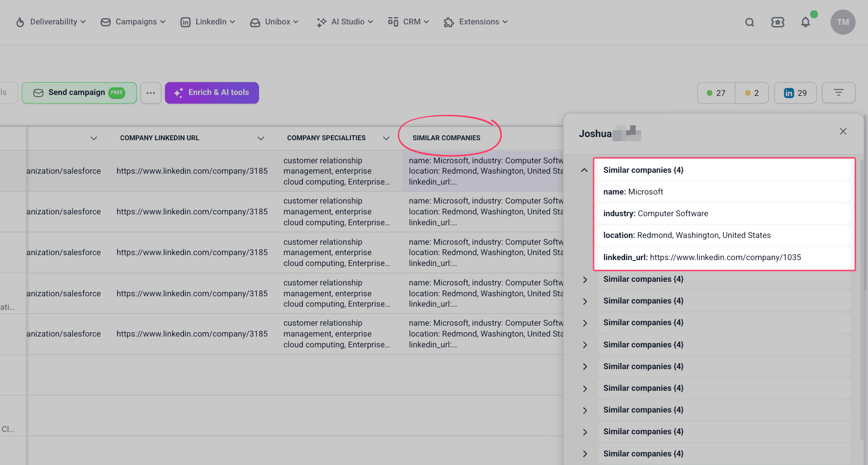Viewport: 868px width, 465px height.
Task: Expand the fifth Similar companies group
Action: [x=585, y=345]
